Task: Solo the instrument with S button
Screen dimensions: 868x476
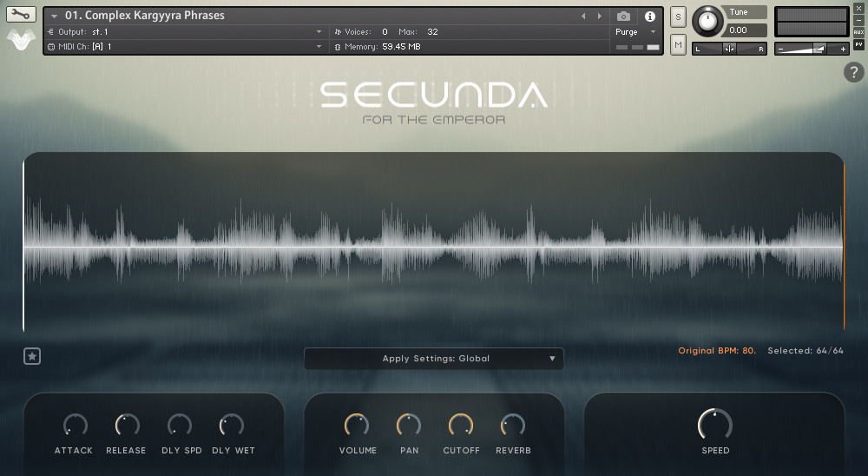Action: (678, 17)
